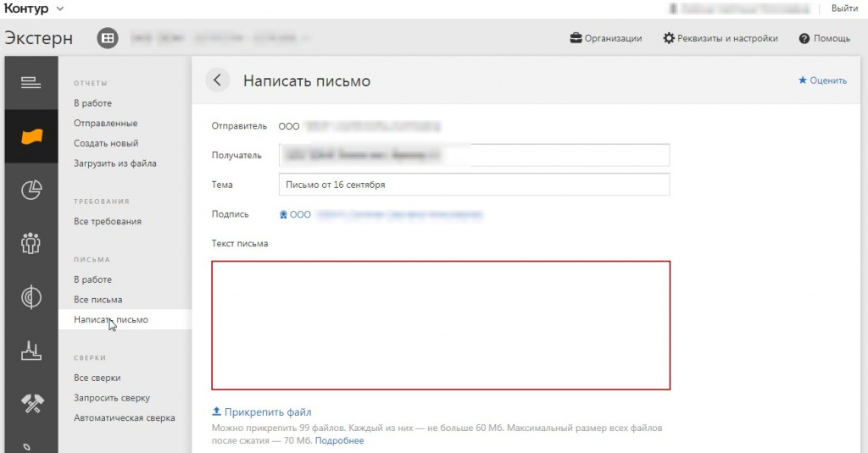Click into the Тема subject field
The image size is (868, 453).
click(x=473, y=185)
